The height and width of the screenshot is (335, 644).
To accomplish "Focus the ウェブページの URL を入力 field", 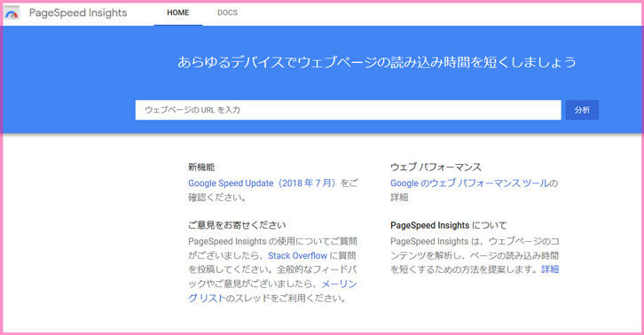I will pos(348,110).
